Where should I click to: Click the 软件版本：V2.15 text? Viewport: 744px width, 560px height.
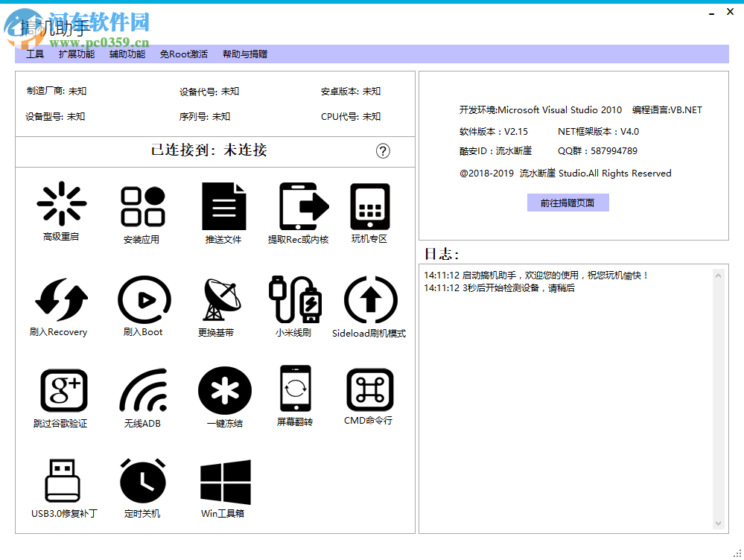[494, 132]
